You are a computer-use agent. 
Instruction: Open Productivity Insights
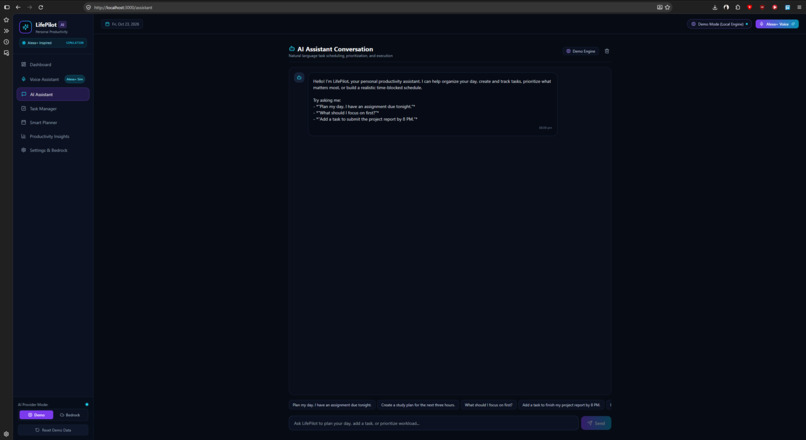[x=53, y=137]
